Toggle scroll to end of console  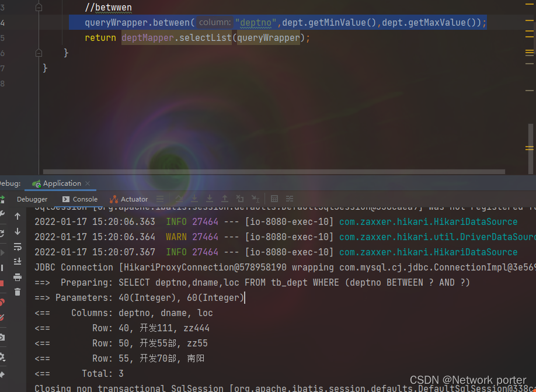click(x=18, y=262)
